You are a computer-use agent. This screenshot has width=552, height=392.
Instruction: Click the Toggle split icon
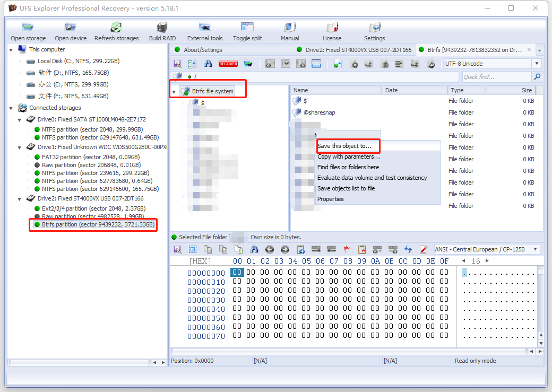point(247,32)
